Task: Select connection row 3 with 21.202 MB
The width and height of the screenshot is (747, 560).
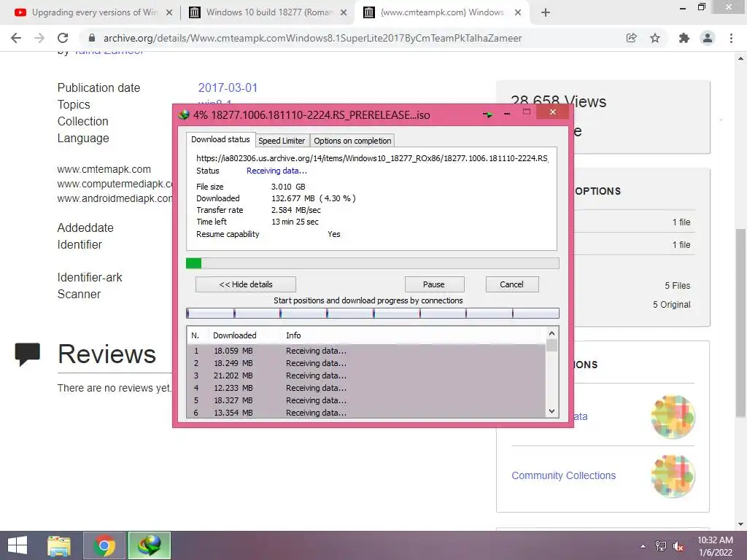Action: click(366, 376)
